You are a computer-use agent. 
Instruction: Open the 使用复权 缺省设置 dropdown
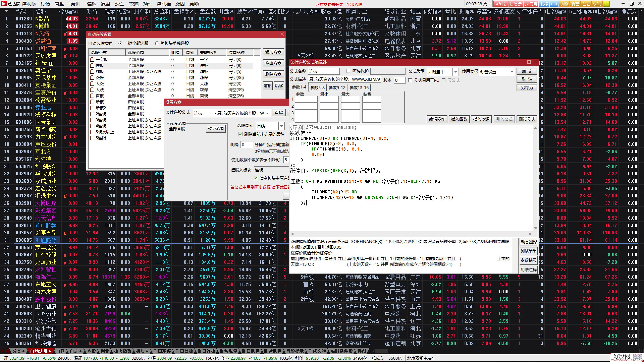pyautogui.click(x=512, y=72)
